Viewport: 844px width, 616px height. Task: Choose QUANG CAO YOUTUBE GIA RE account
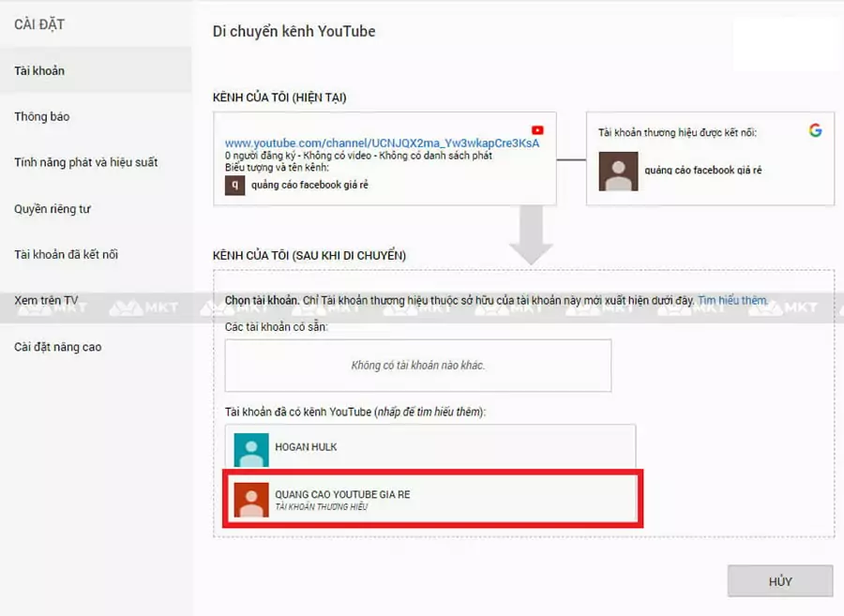click(x=432, y=499)
